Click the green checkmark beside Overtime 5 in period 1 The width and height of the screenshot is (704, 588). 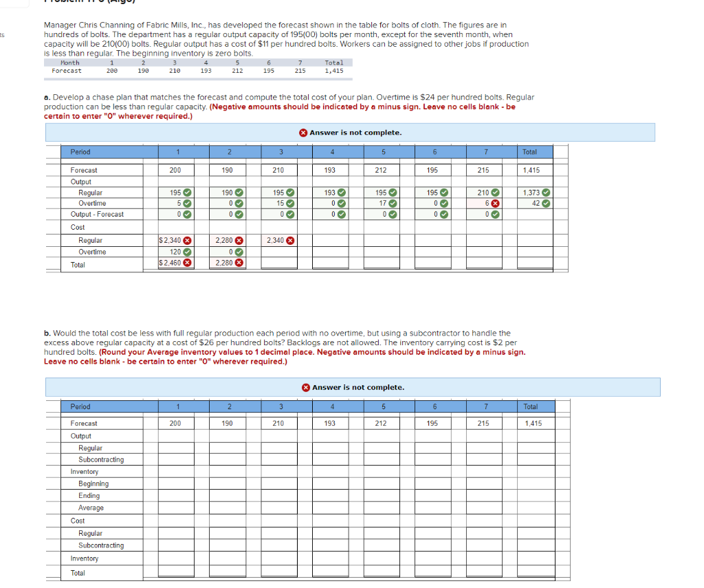[x=188, y=202]
